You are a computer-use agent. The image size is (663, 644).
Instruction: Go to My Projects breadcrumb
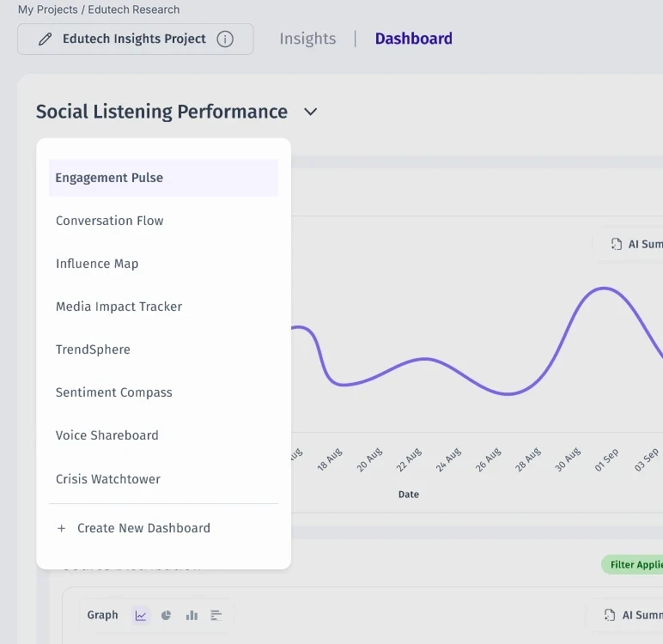point(48,9)
